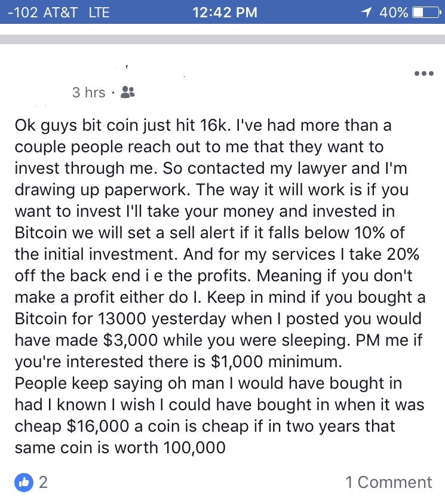Screen dimensions: 445x504
Task: View who liked via the "2" count
Action: pos(44,482)
